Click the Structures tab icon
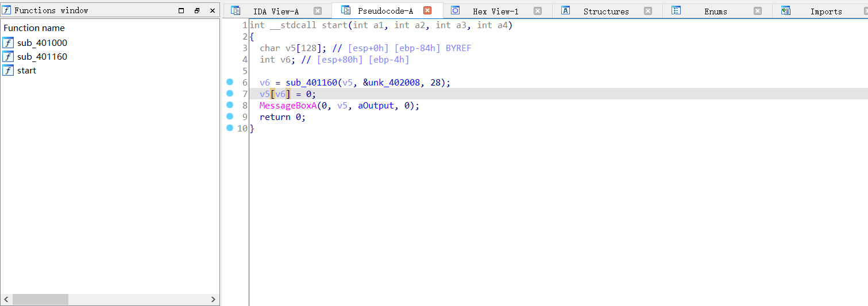Image resolution: width=868 pixels, height=306 pixels. coord(565,10)
